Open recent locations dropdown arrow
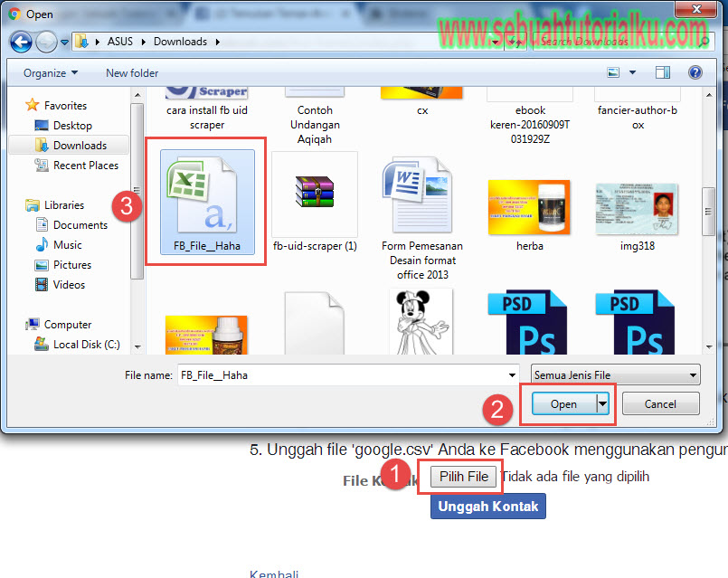Image resolution: width=728 pixels, height=578 pixels. point(64,42)
